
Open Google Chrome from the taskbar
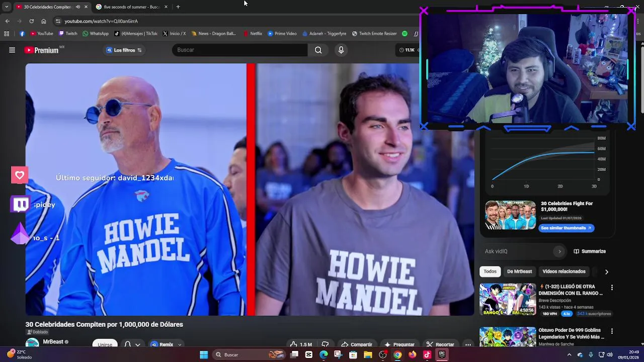pyautogui.click(x=397, y=354)
